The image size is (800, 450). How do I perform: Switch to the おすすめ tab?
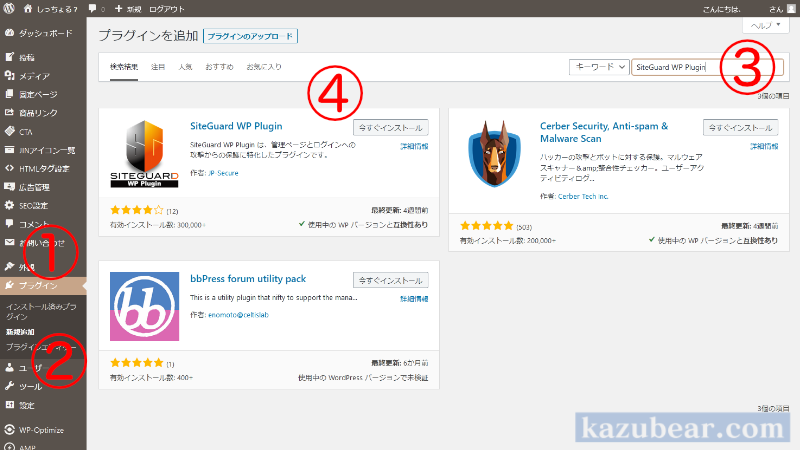[219, 67]
